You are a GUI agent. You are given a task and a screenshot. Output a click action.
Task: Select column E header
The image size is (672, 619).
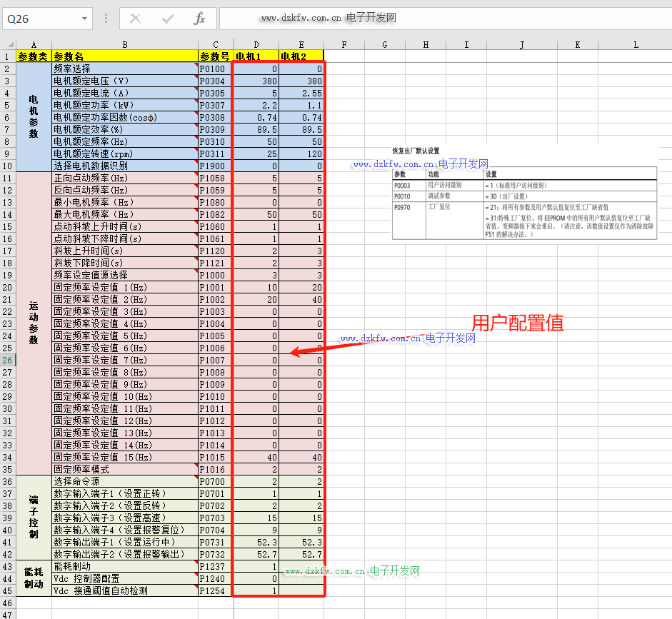click(x=301, y=45)
